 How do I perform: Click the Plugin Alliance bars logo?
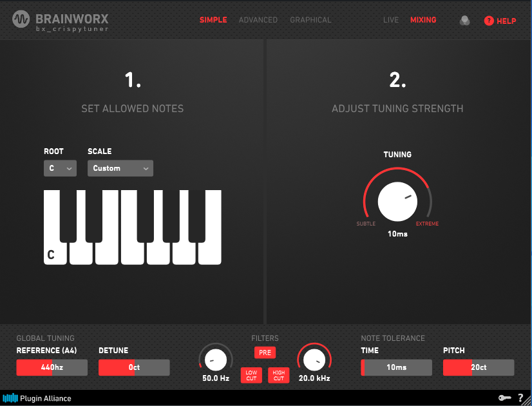[x=10, y=398]
